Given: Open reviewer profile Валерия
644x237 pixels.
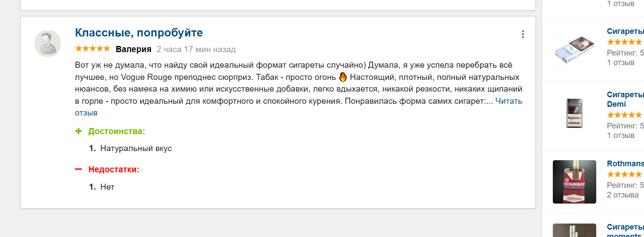Looking at the screenshot, I should 133,49.
